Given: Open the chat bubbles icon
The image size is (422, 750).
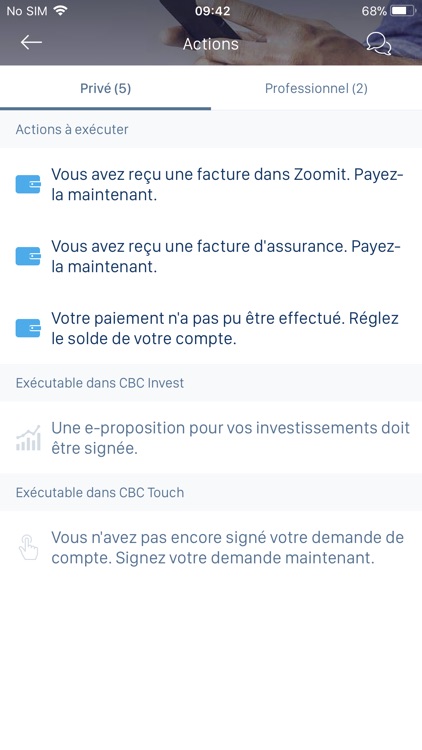Looking at the screenshot, I should 379,44.
